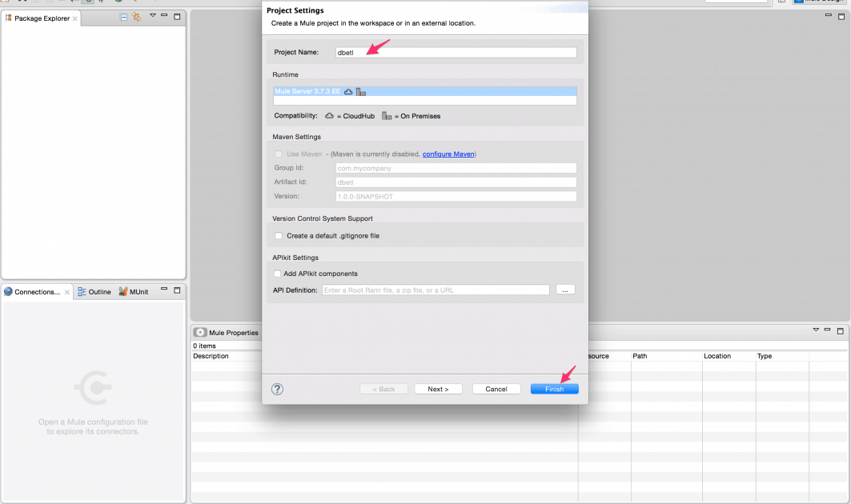The height and width of the screenshot is (504, 851).
Task: Click the Outline view icon
Action: point(80,291)
